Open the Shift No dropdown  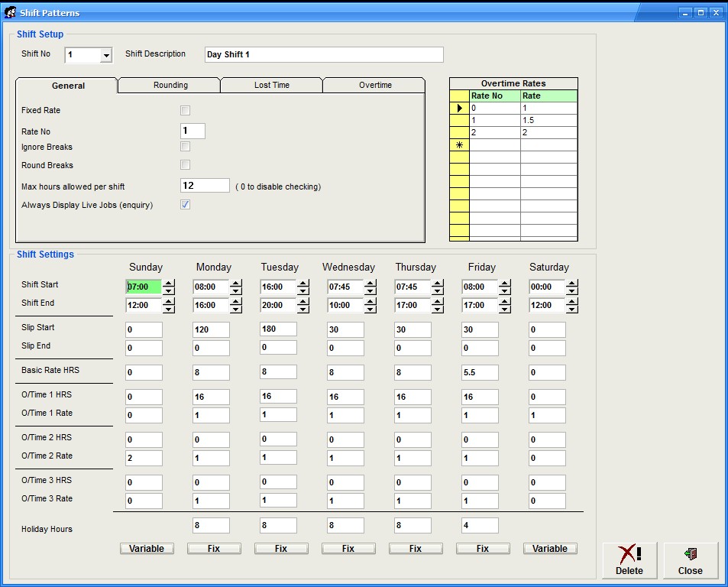(x=106, y=55)
